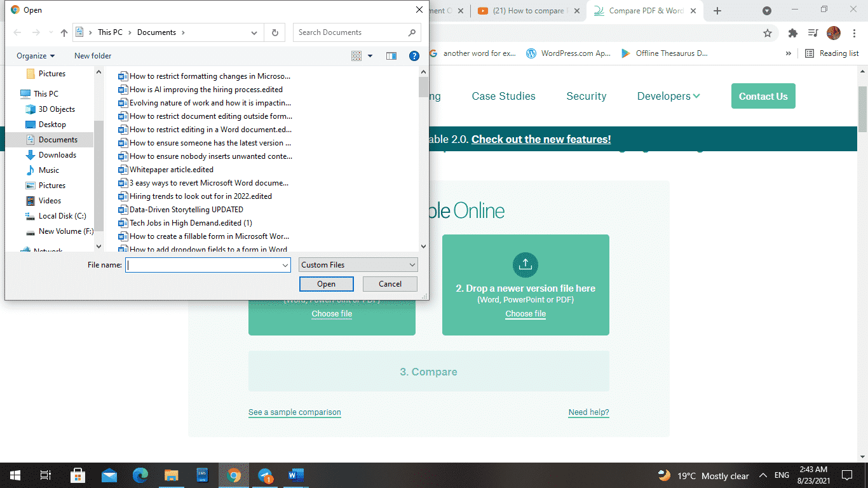The width and height of the screenshot is (868, 488).
Task: Open the file dialog Help icon
Action: (414, 56)
